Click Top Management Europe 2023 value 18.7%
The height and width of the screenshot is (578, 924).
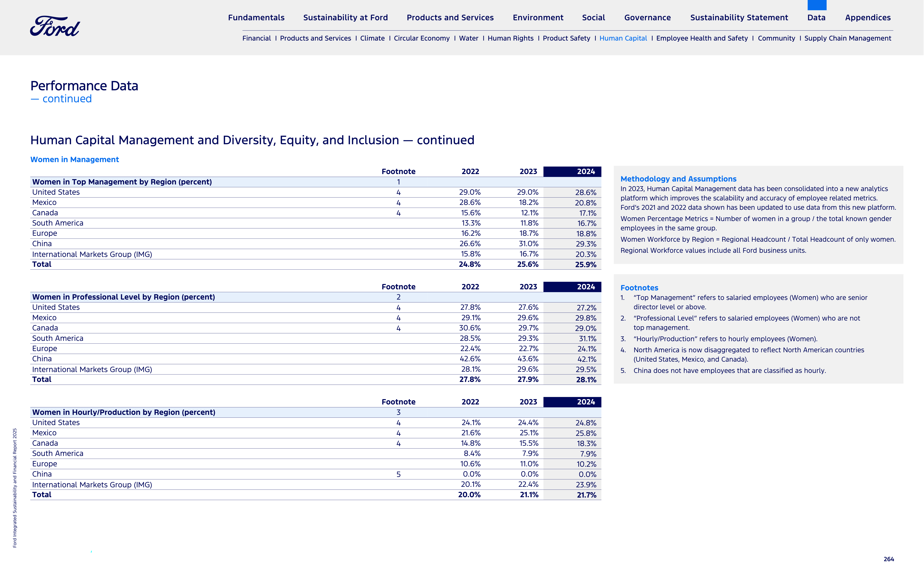pos(528,233)
